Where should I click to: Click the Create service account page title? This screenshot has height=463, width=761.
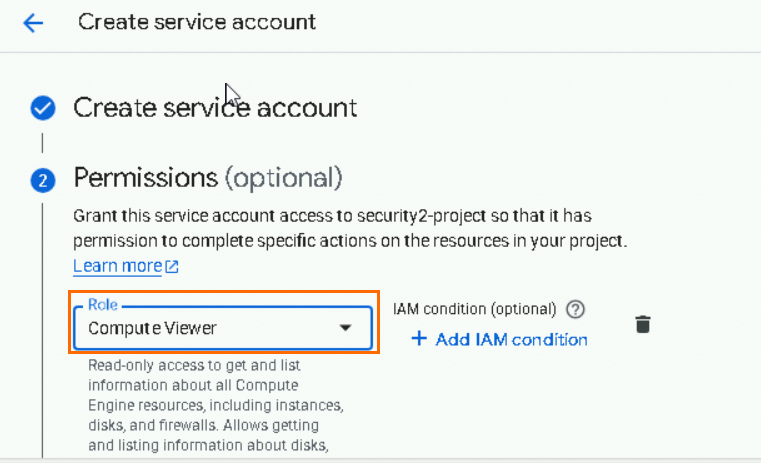197,21
